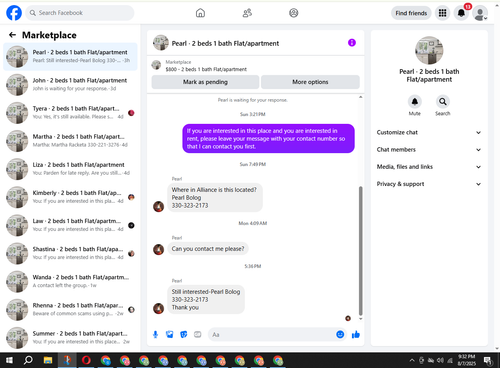Viewport: 500px width, 368px height.
Task: Open the Martha conversation in the list
Action: click(70, 141)
